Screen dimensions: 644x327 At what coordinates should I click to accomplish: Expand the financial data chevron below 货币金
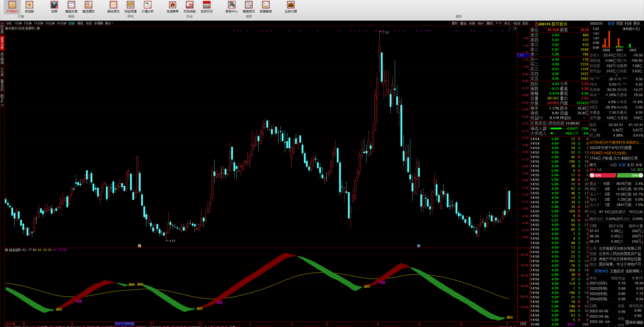(616, 75)
